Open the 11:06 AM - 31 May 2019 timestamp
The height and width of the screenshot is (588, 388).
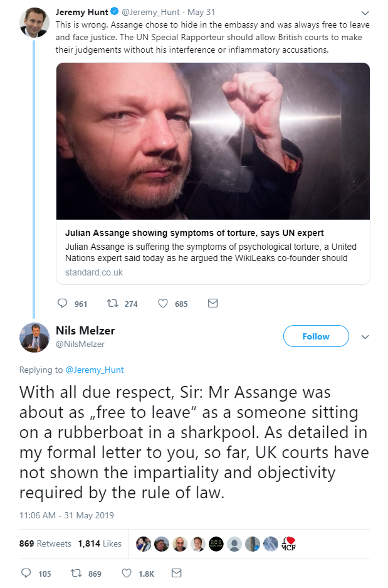point(66,515)
